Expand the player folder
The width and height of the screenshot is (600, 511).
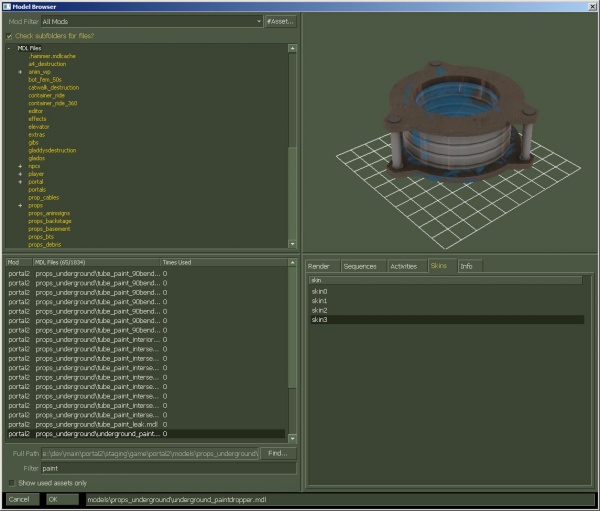tap(20, 174)
